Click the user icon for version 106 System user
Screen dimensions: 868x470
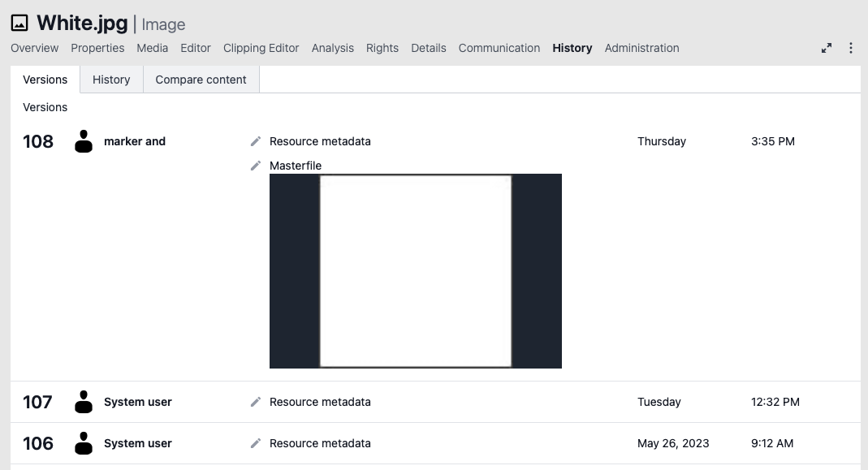tap(84, 443)
